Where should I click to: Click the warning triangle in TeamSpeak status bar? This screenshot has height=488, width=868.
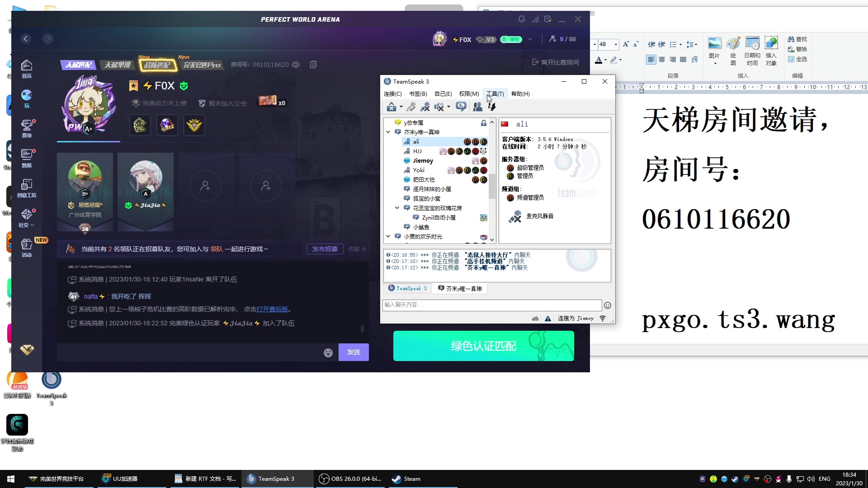pos(548,319)
